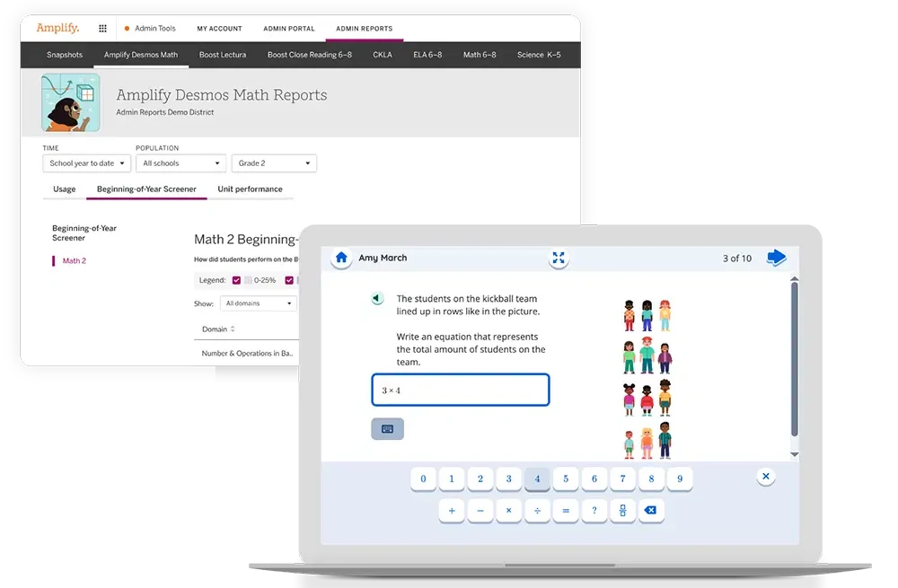This screenshot has width=898, height=588.
Task: Sort the table by Domain column
Action: point(218,329)
